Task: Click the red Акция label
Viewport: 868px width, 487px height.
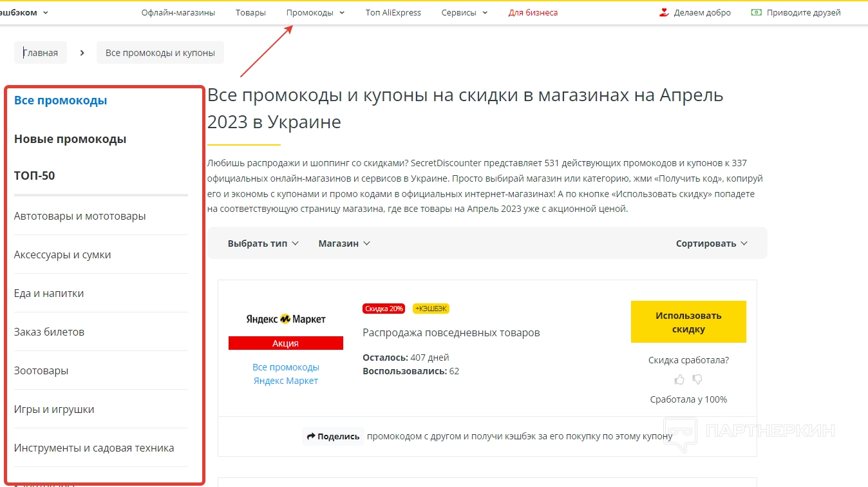Action: click(286, 343)
